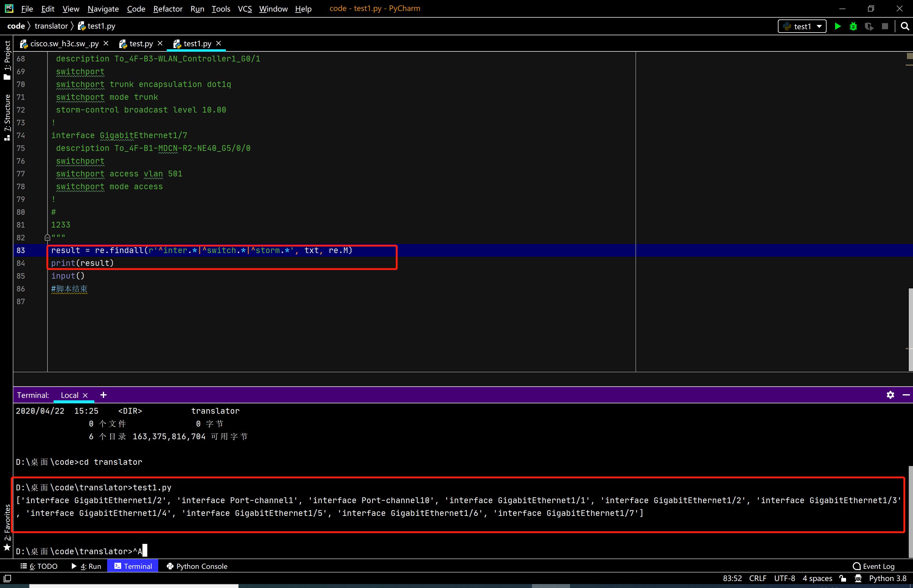
Task: Click the terminal vertical scrollbar
Action: click(910, 511)
